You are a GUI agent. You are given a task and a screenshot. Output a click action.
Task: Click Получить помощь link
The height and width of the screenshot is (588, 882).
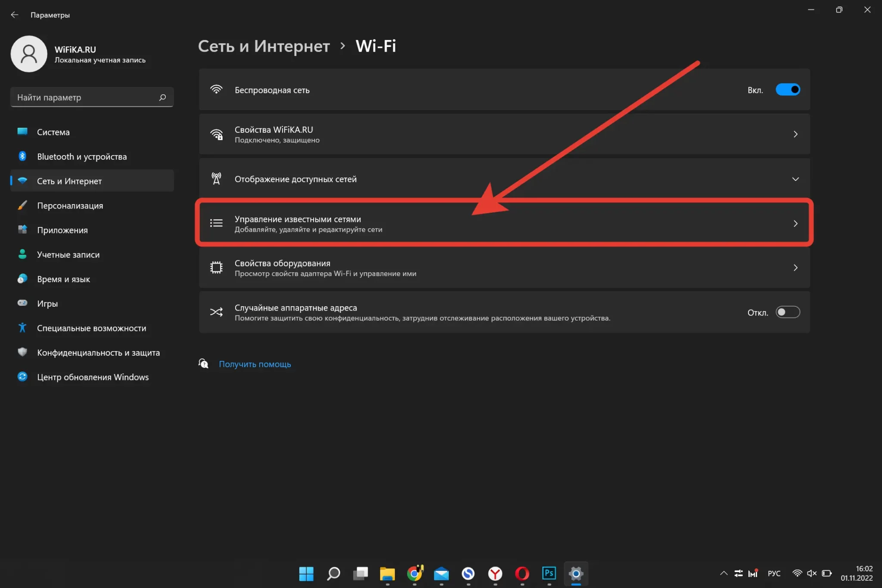point(255,364)
